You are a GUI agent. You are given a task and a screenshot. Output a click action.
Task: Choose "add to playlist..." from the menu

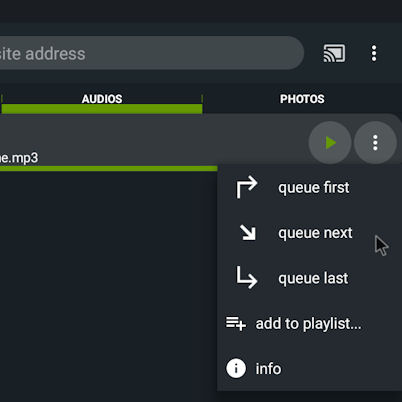point(309,324)
